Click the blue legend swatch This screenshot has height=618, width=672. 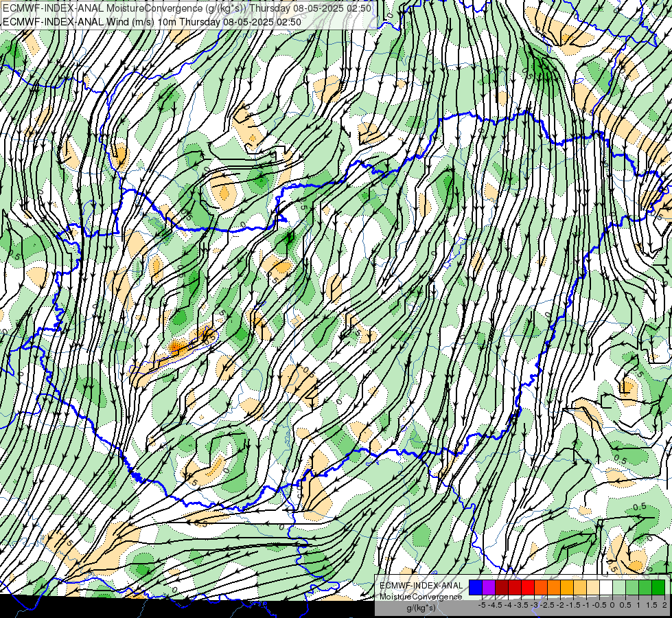coord(476,587)
